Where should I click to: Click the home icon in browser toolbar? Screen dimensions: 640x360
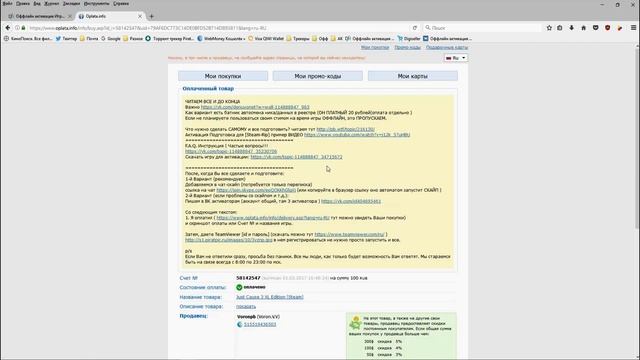point(584,28)
